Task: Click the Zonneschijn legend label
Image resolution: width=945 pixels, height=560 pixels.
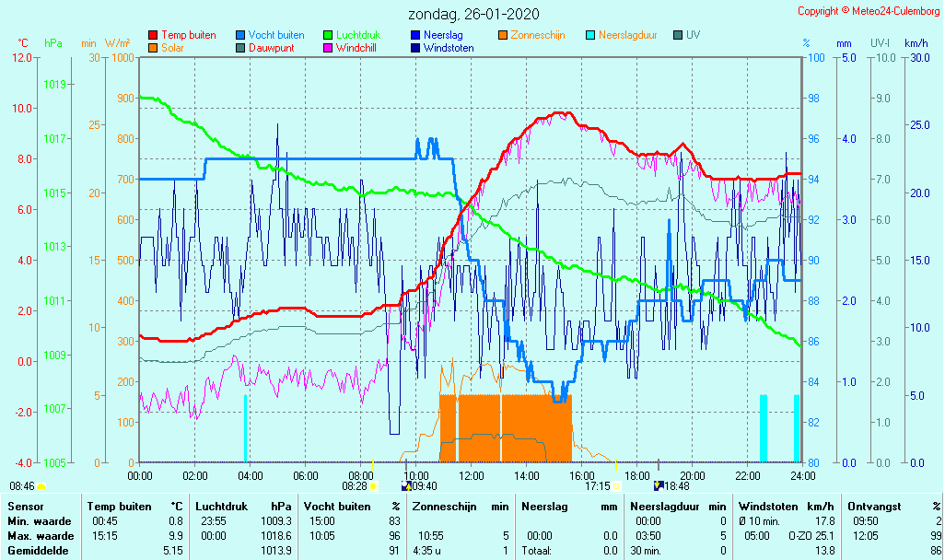Action: (538, 35)
